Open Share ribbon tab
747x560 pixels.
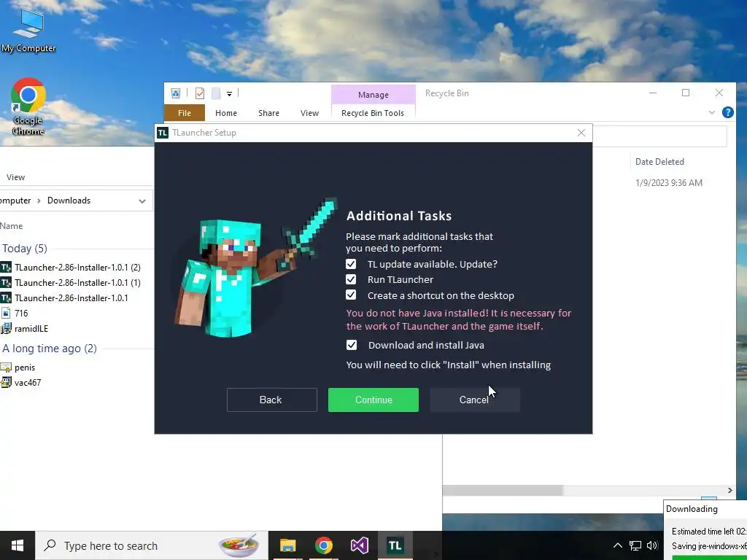268,113
